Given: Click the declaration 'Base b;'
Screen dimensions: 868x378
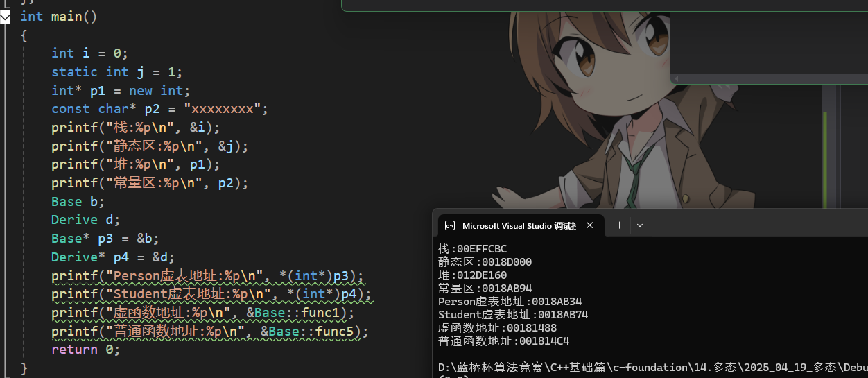Looking at the screenshot, I should [78, 201].
